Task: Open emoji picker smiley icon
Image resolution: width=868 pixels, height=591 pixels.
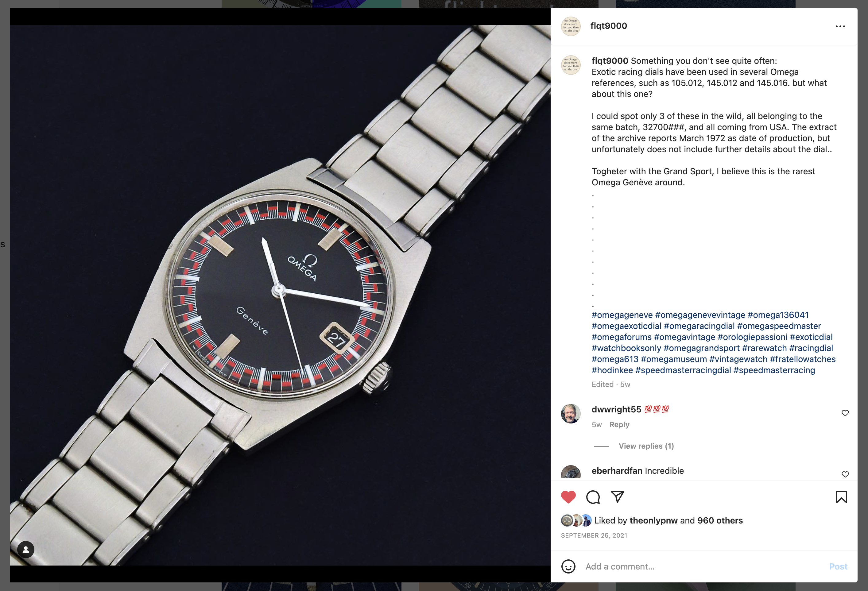Action: [568, 566]
